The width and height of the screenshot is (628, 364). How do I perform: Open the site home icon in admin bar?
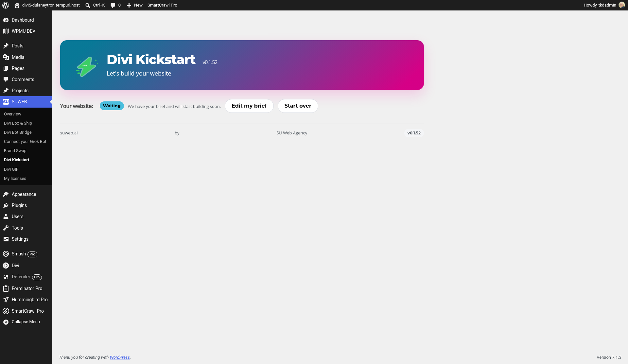(x=17, y=5)
